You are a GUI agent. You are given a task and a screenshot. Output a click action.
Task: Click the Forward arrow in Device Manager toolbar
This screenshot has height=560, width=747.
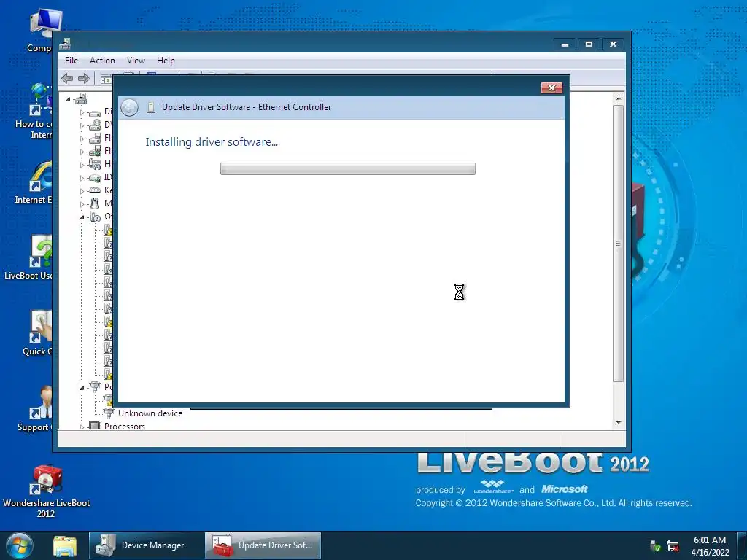coord(84,78)
